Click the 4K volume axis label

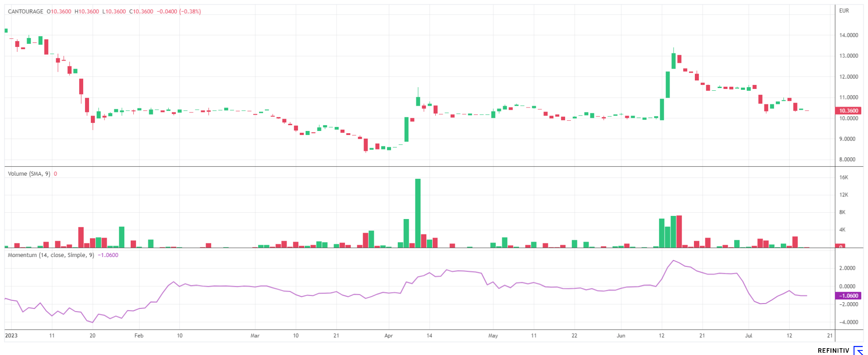(842, 229)
